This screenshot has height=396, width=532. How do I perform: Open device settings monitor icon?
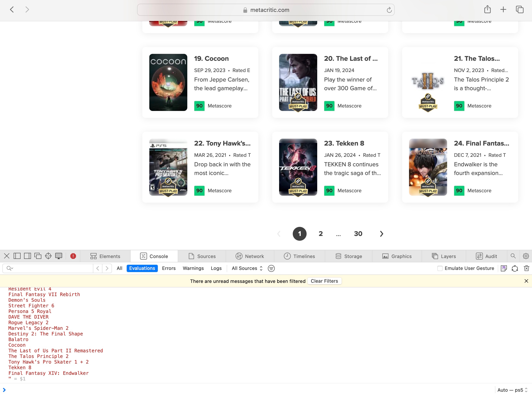pyautogui.click(x=58, y=256)
